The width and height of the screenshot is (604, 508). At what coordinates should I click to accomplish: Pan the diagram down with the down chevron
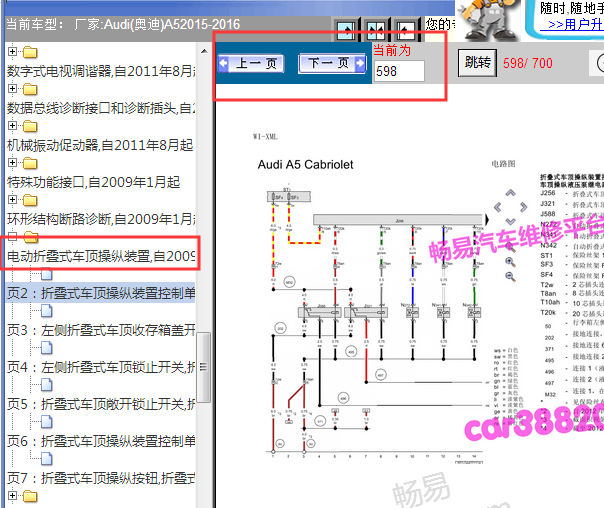pos(510,221)
